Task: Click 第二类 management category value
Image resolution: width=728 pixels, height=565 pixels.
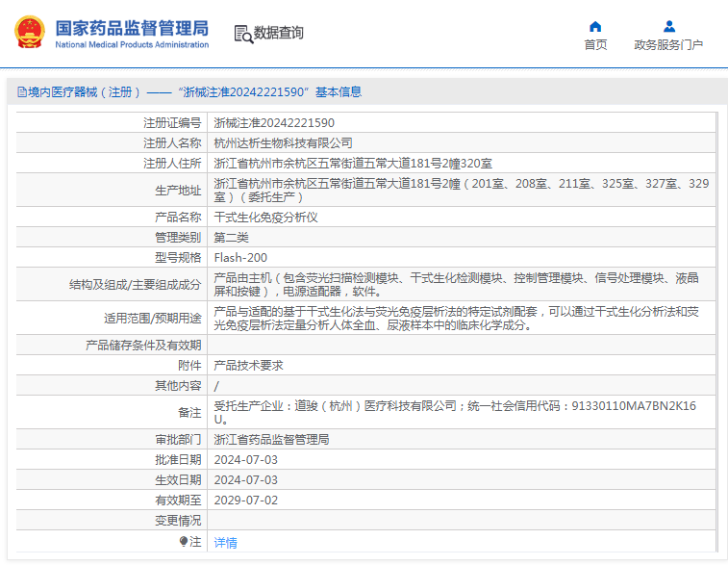Action: coord(231,238)
